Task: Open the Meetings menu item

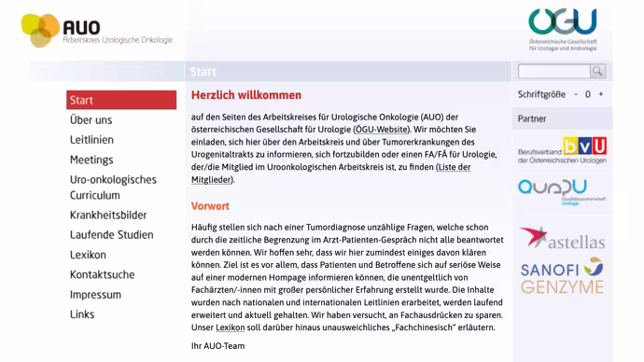Action: [91, 160]
